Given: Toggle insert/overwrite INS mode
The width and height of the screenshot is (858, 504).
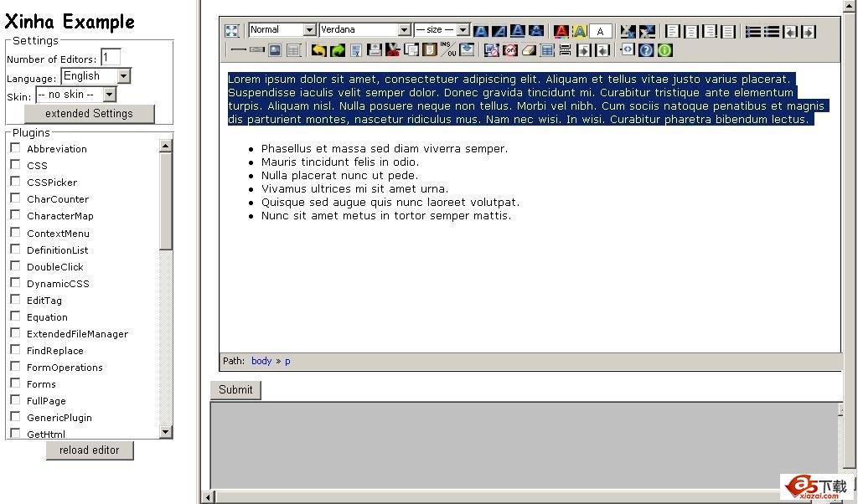Looking at the screenshot, I should click(448, 49).
